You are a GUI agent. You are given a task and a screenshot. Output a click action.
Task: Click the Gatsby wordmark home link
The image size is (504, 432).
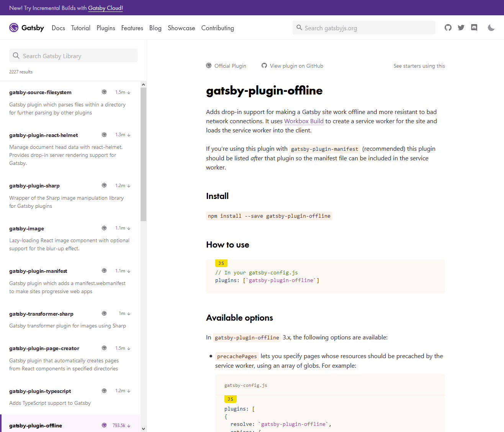(x=33, y=28)
